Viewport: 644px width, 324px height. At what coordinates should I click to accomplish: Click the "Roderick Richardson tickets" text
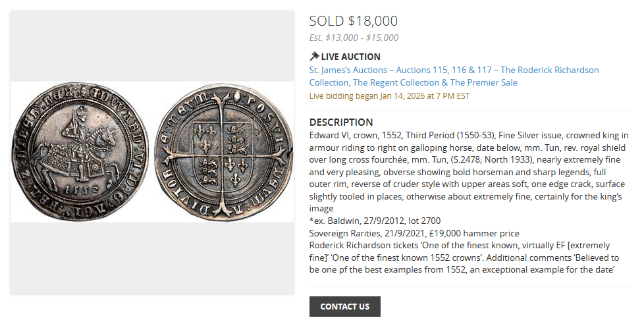367,245
